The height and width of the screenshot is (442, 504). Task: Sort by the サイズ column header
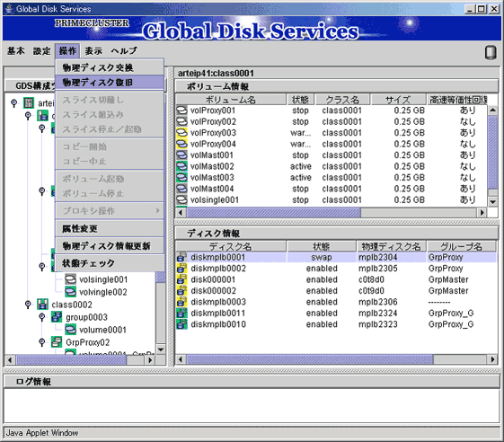click(x=398, y=100)
